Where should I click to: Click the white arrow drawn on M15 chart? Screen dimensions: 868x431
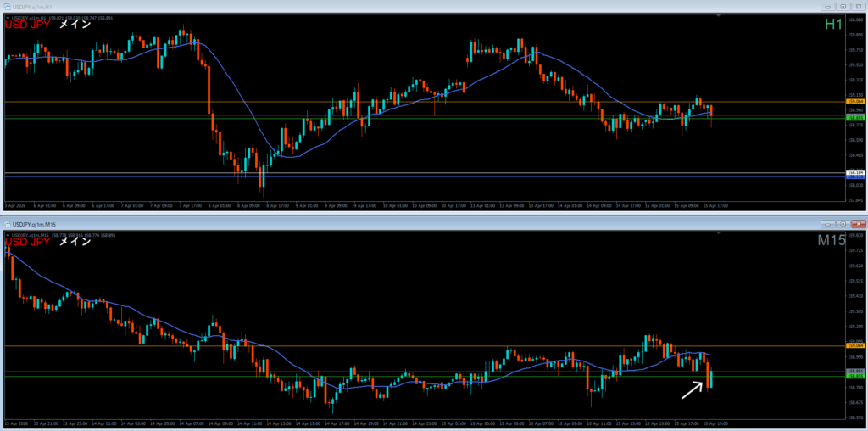point(692,389)
